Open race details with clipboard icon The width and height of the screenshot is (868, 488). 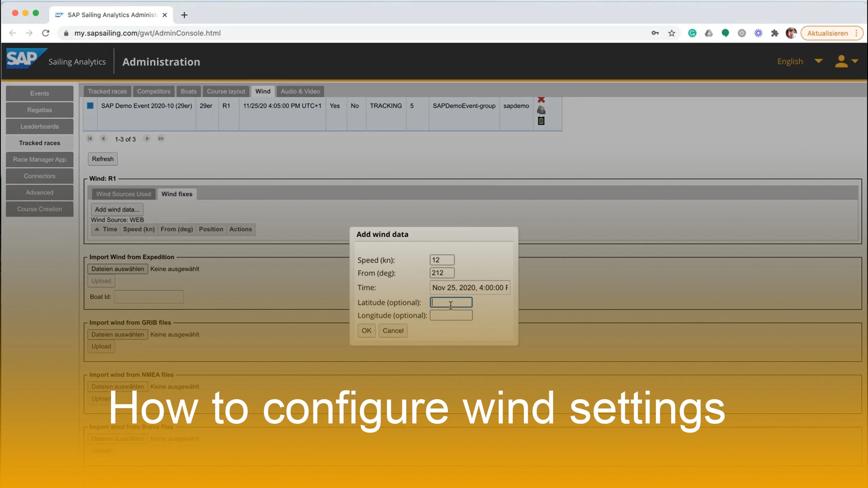coord(541,120)
